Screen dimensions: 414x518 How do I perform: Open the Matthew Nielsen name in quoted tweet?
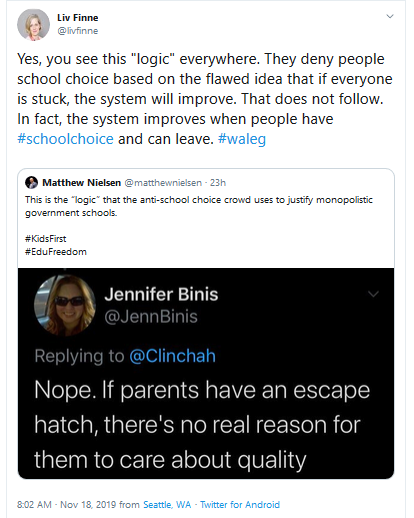coord(81,183)
